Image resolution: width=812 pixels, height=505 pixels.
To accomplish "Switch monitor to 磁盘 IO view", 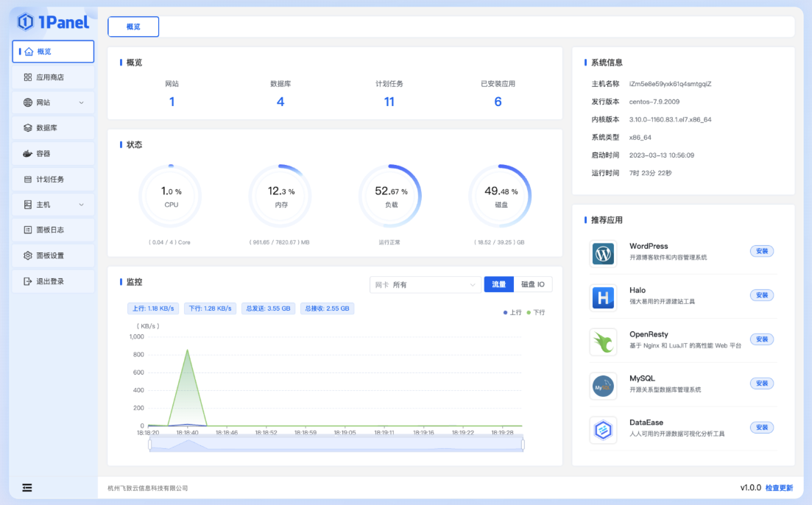I will click(x=532, y=284).
